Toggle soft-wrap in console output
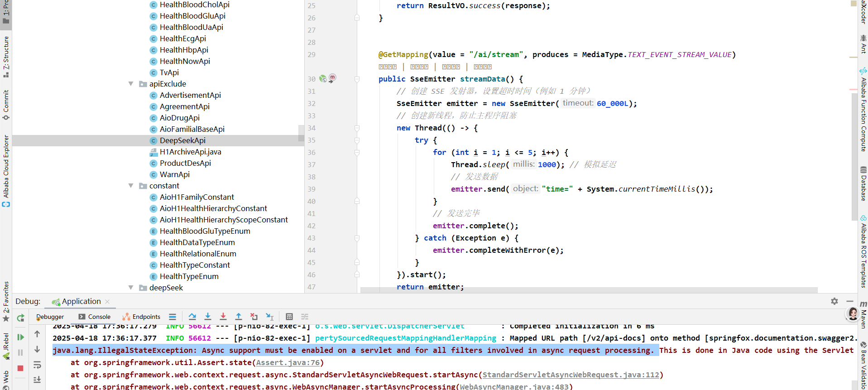 pos(37,365)
